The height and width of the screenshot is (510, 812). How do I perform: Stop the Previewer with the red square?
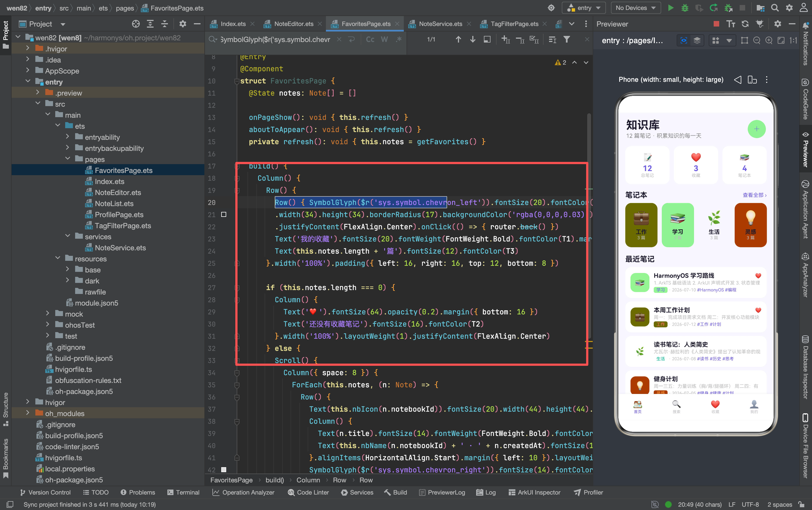[716, 23]
